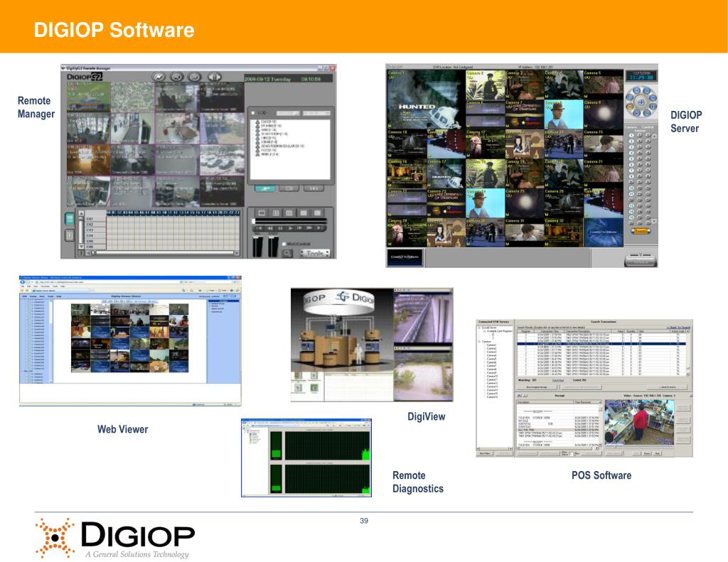The width and height of the screenshot is (728, 562).
Task: Select the Camera 1 large video tile in DIGIOP Server
Action: coord(425,99)
